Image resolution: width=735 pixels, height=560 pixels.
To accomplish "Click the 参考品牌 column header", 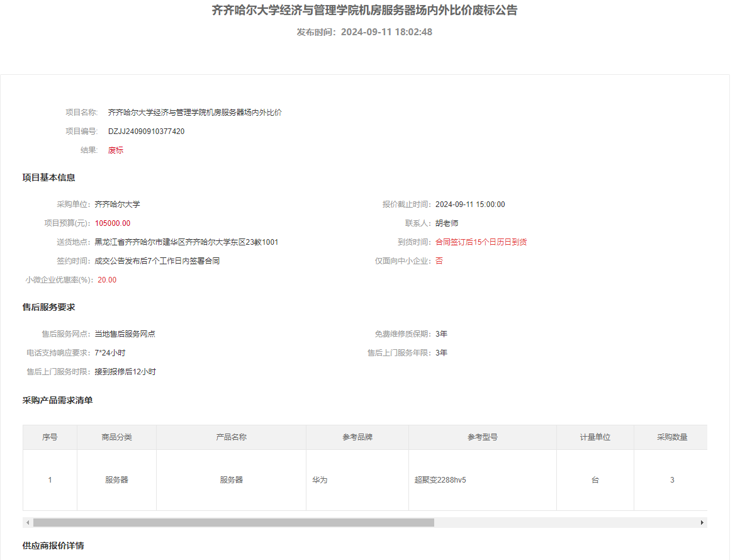I will coord(357,437).
